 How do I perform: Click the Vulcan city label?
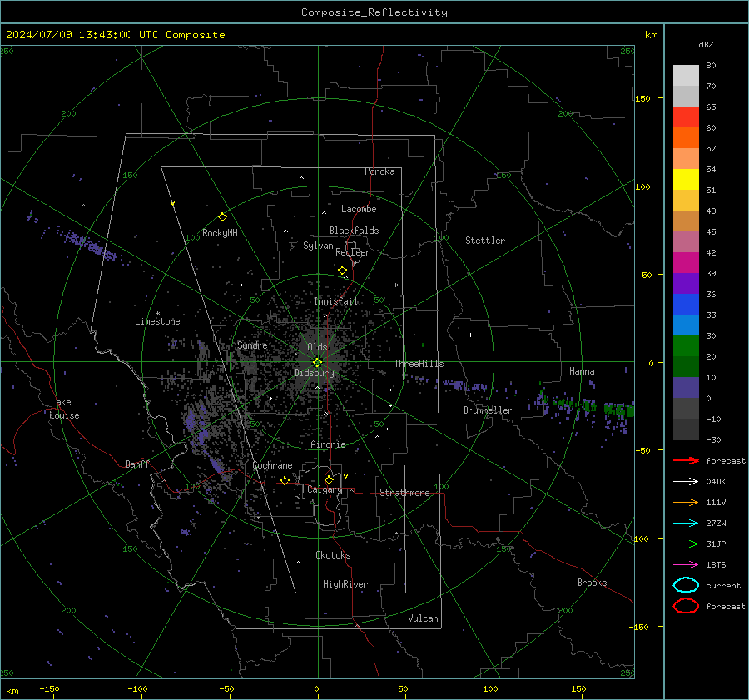coord(423,618)
